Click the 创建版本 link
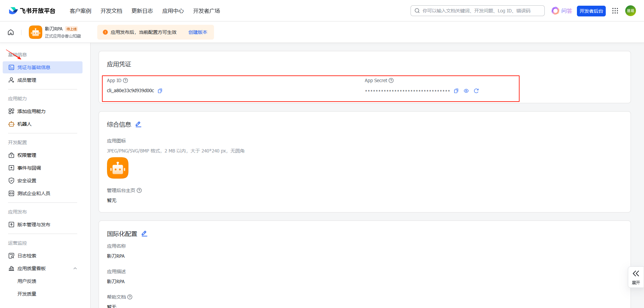The height and width of the screenshot is (308, 644). pyautogui.click(x=198, y=32)
